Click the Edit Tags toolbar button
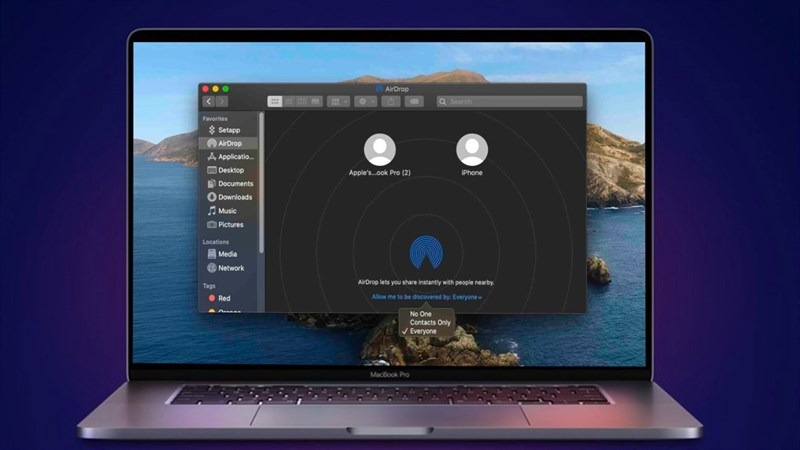This screenshot has height=450, width=800. pyautogui.click(x=414, y=102)
